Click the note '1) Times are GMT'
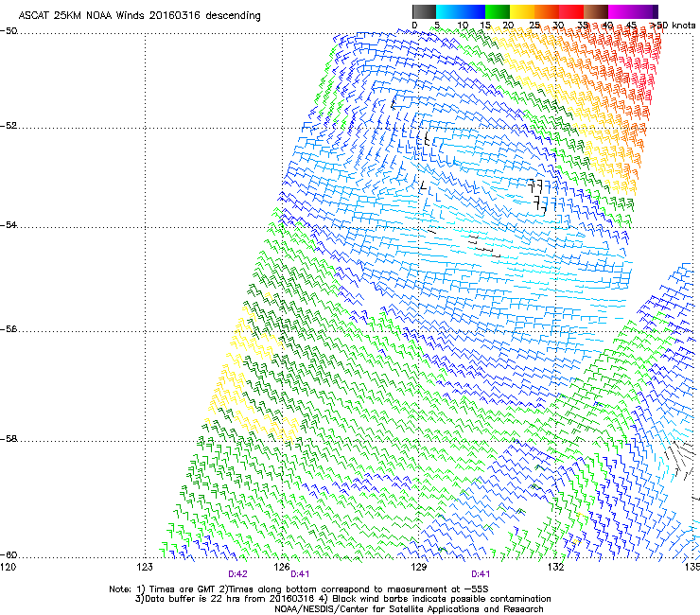The height and width of the screenshot is (615, 700). pos(175,589)
